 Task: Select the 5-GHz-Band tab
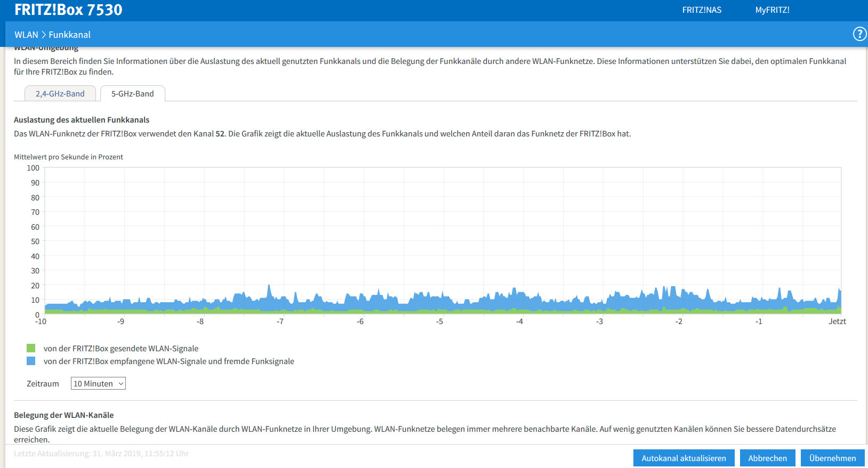coord(133,93)
